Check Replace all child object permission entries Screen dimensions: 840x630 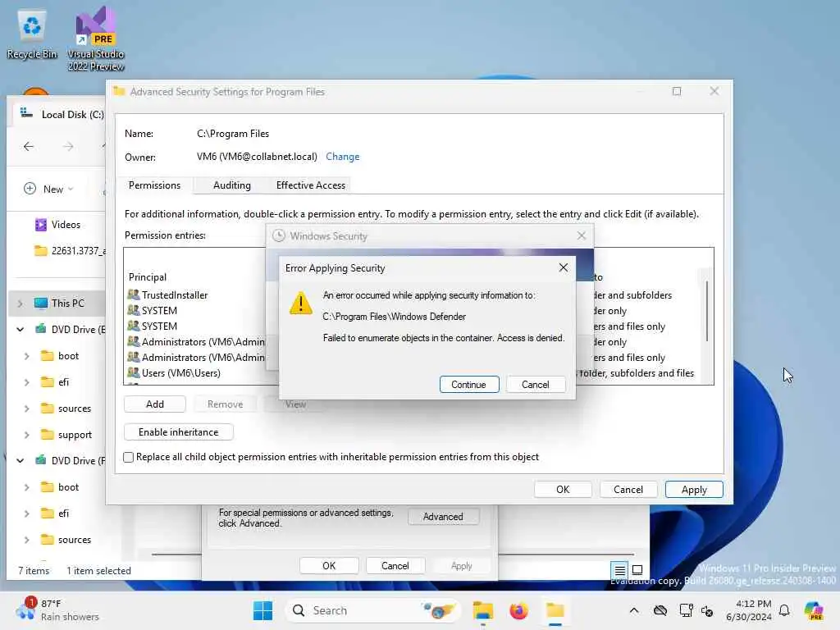pos(129,457)
